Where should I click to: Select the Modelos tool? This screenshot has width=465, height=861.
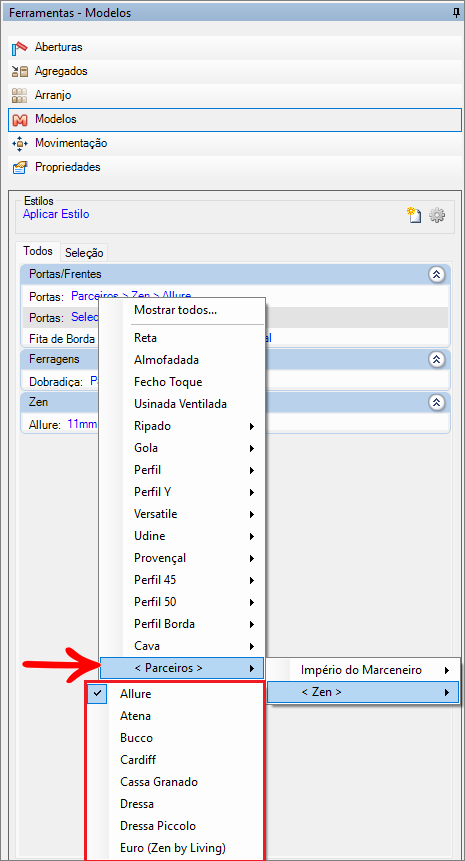pyautogui.click(x=235, y=119)
